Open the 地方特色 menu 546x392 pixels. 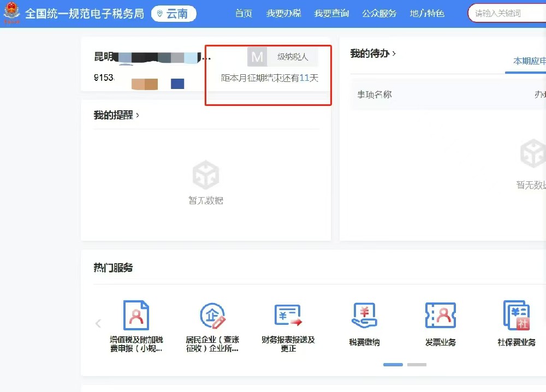click(x=427, y=14)
